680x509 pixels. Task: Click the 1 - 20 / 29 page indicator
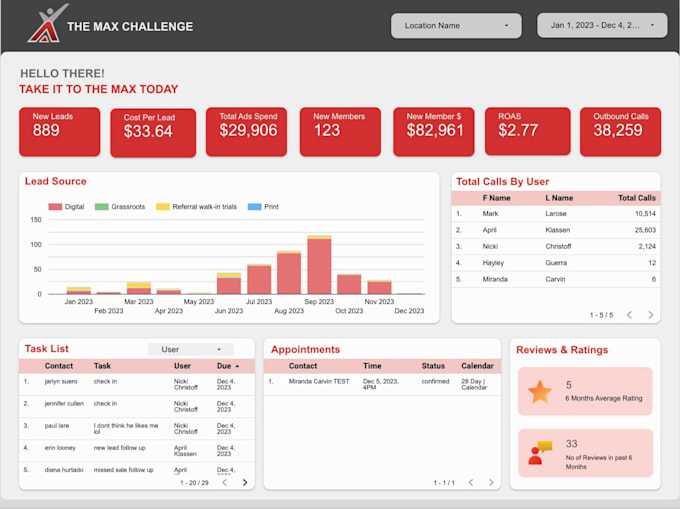pos(194,483)
